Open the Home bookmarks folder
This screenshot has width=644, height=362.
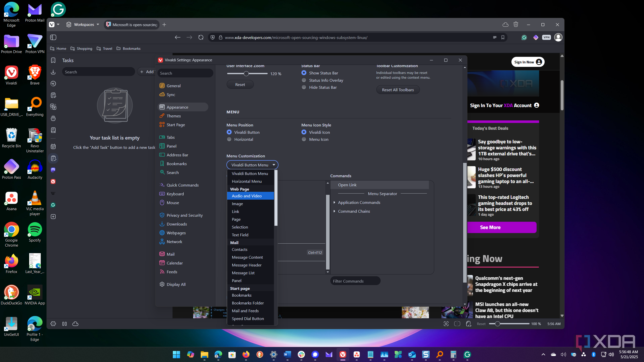point(58,49)
